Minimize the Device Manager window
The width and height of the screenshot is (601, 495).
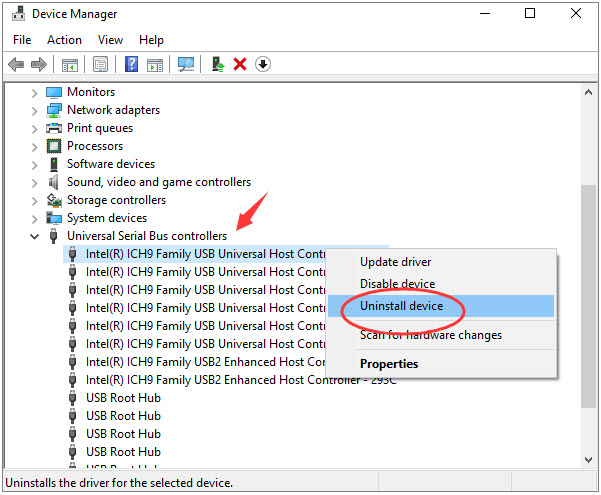(485, 14)
